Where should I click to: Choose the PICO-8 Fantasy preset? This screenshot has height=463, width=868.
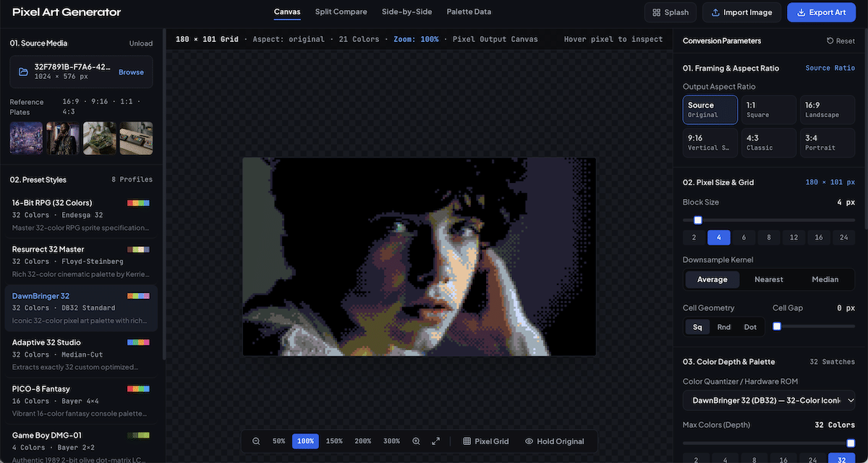81,401
